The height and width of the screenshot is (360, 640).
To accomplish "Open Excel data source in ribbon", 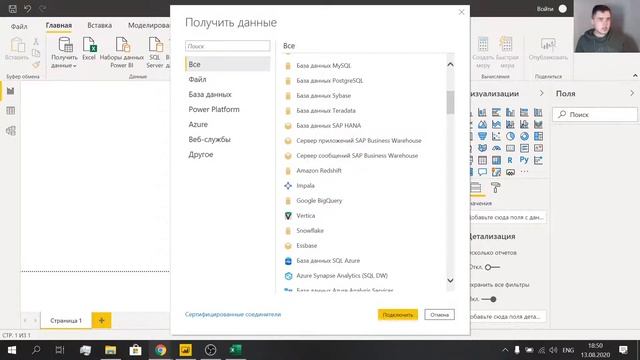I will click(89, 49).
